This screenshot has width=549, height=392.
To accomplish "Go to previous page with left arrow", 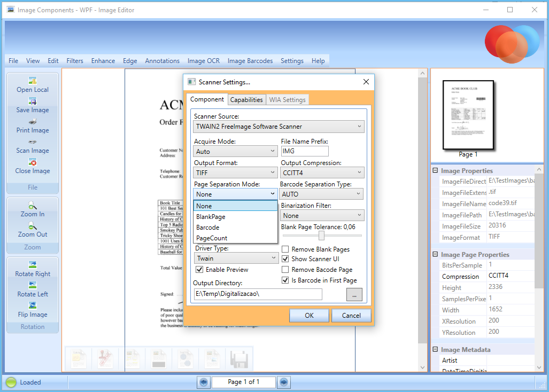I will 204,382.
